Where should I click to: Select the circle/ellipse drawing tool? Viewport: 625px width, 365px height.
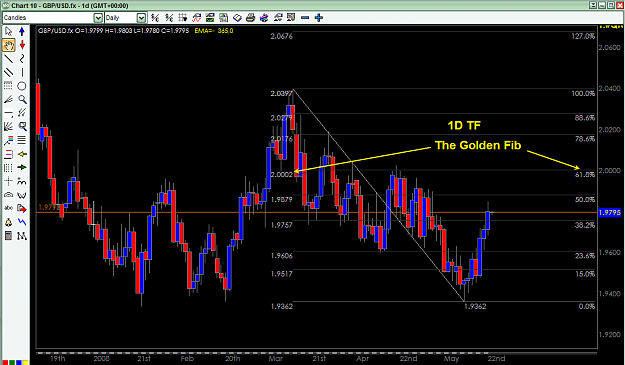pyautogui.click(x=22, y=86)
